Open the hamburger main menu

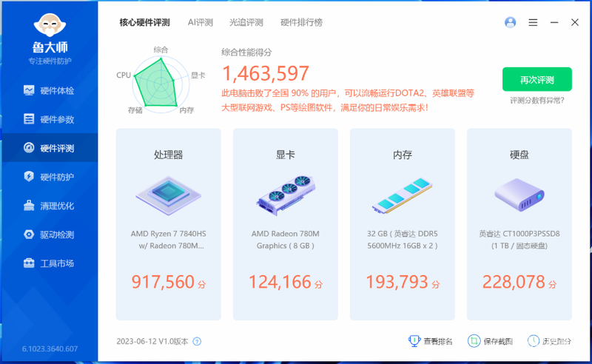tap(533, 23)
